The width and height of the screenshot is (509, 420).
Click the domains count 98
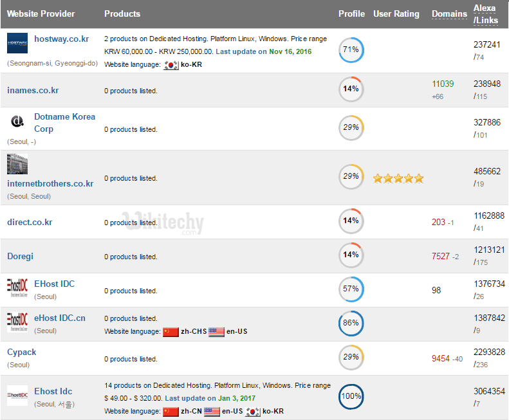point(436,290)
